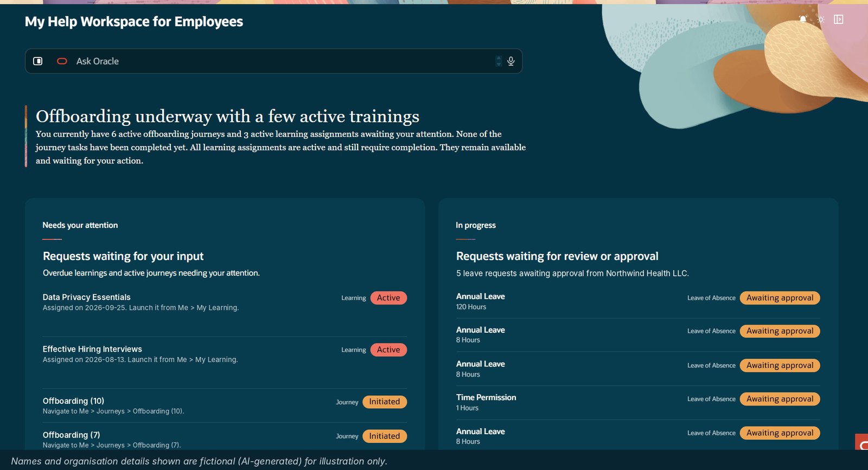The height and width of the screenshot is (470, 868).
Task: Click Awaiting approval badge for Time Permission
Action: tap(780, 399)
